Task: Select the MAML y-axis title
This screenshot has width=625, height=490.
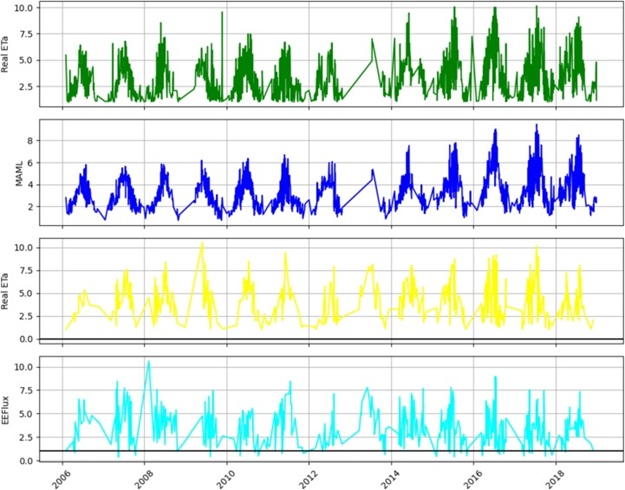Action: pos(19,173)
